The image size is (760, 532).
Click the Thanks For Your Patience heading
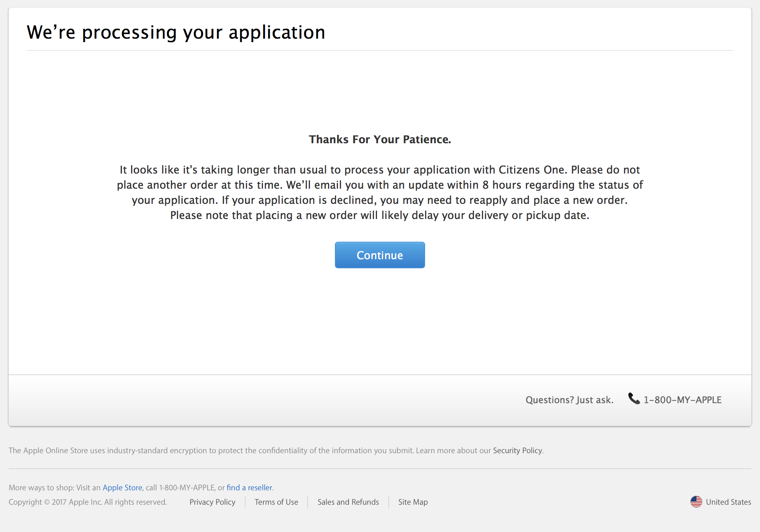tap(380, 139)
